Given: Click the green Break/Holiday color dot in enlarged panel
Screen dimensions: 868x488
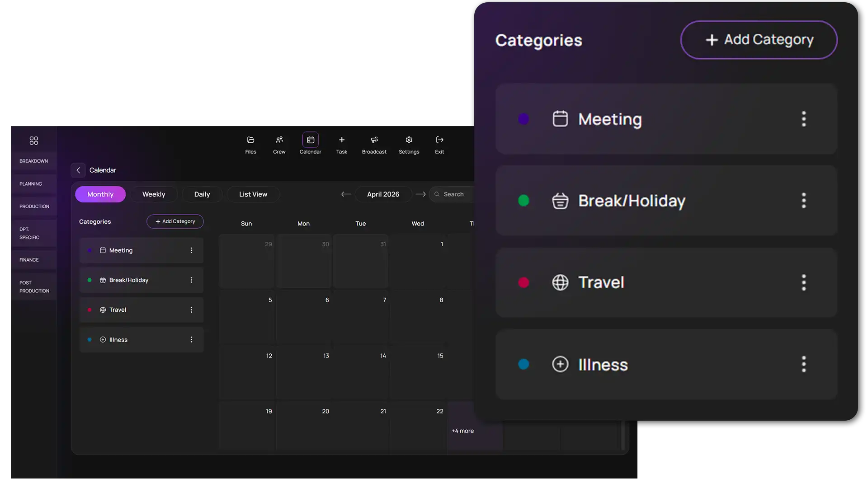Looking at the screenshot, I should 524,201.
